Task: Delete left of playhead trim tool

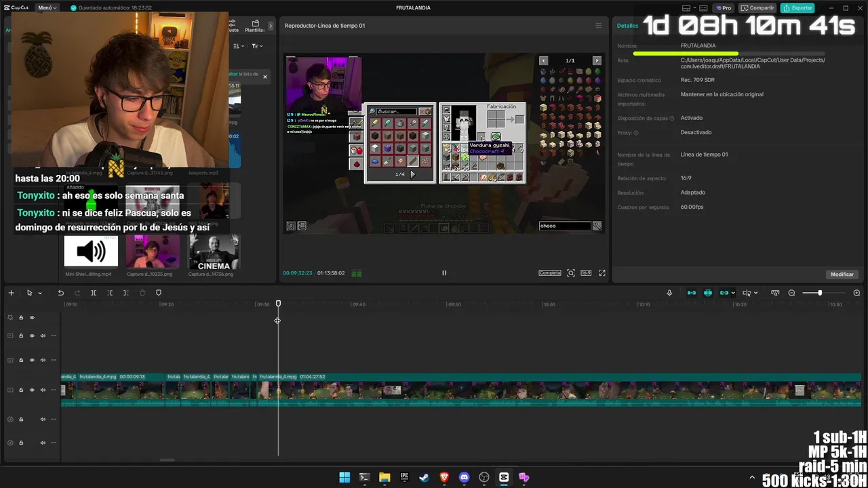Action: coord(110,293)
